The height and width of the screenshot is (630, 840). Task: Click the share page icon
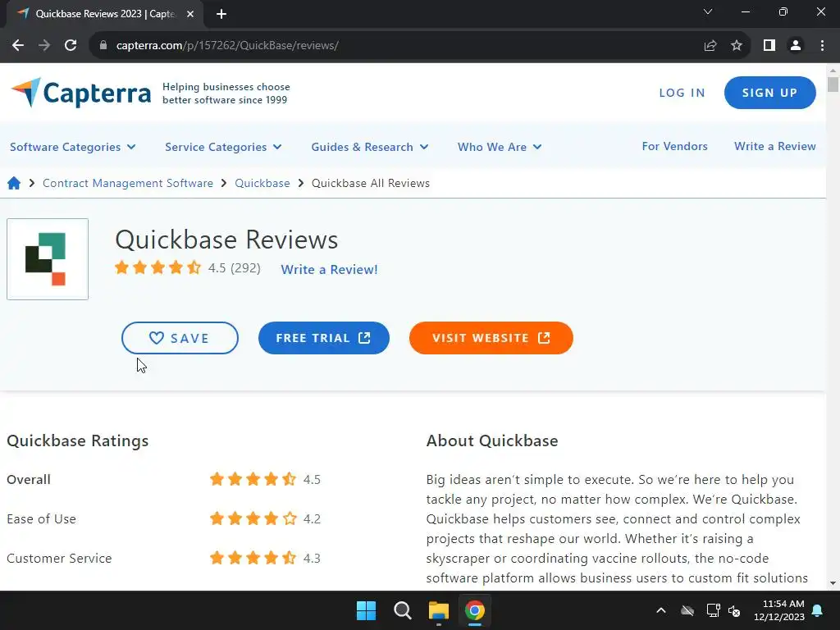(x=710, y=46)
